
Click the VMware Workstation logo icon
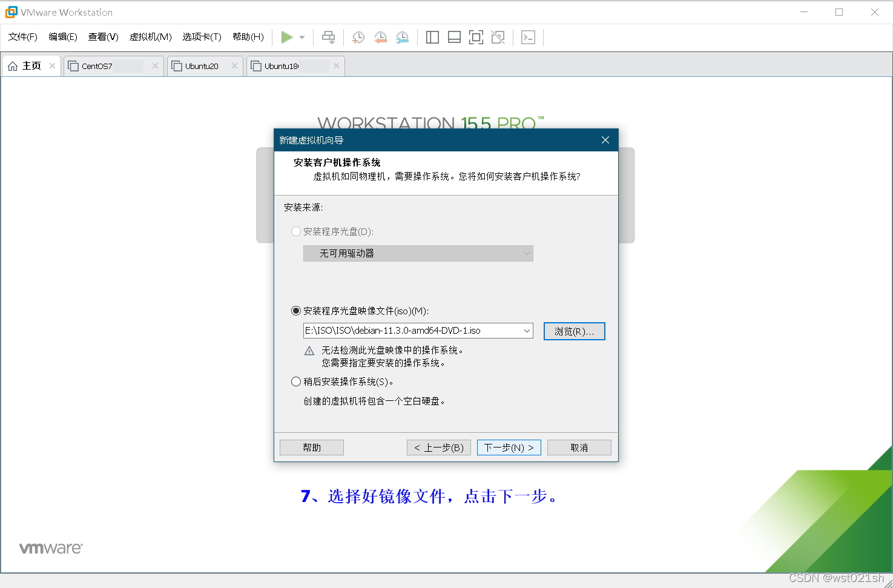tap(11, 12)
